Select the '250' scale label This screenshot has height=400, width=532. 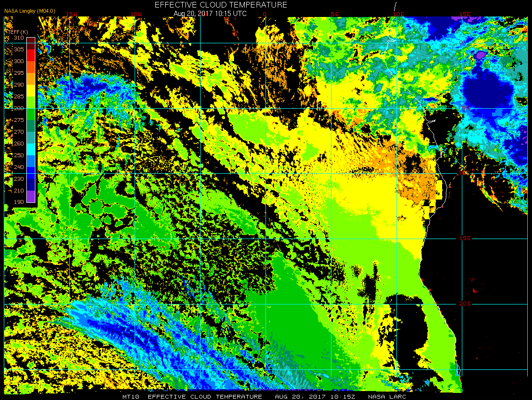[19, 155]
